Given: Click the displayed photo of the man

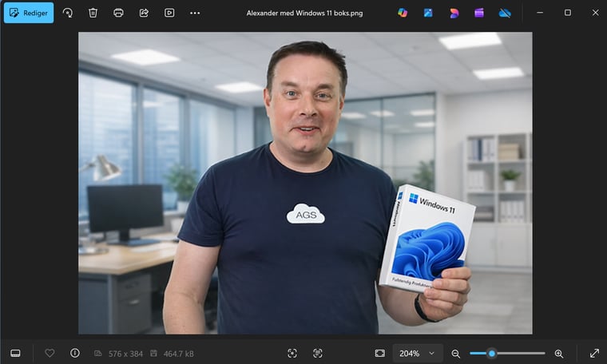Looking at the screenshot, I should click(x=305, y=183).
